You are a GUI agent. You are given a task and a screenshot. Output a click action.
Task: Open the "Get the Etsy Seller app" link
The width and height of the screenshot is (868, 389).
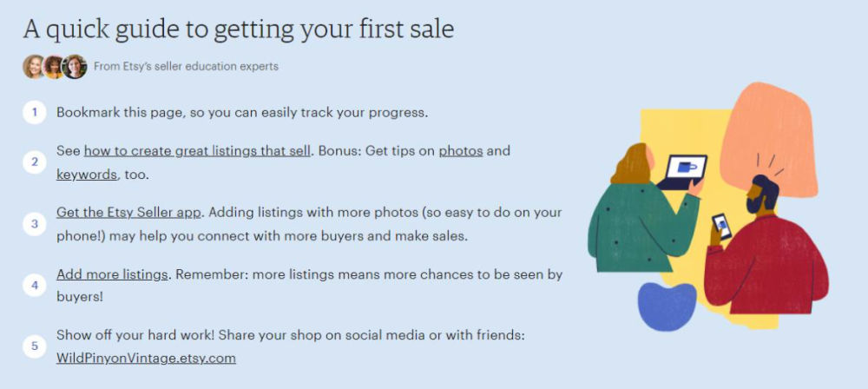coord(129,213)
